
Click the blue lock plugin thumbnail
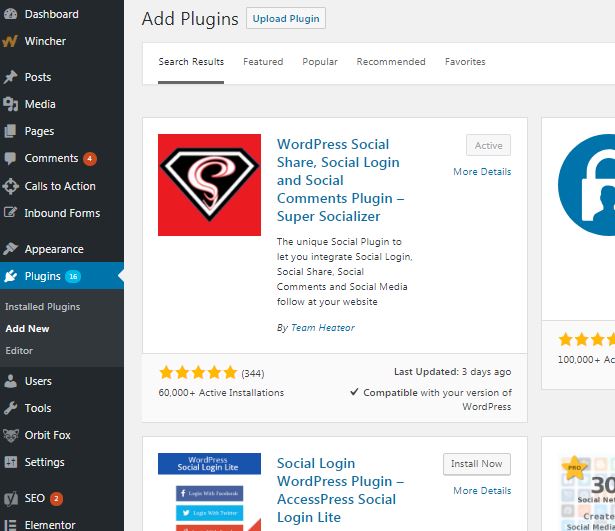(586, 185)
